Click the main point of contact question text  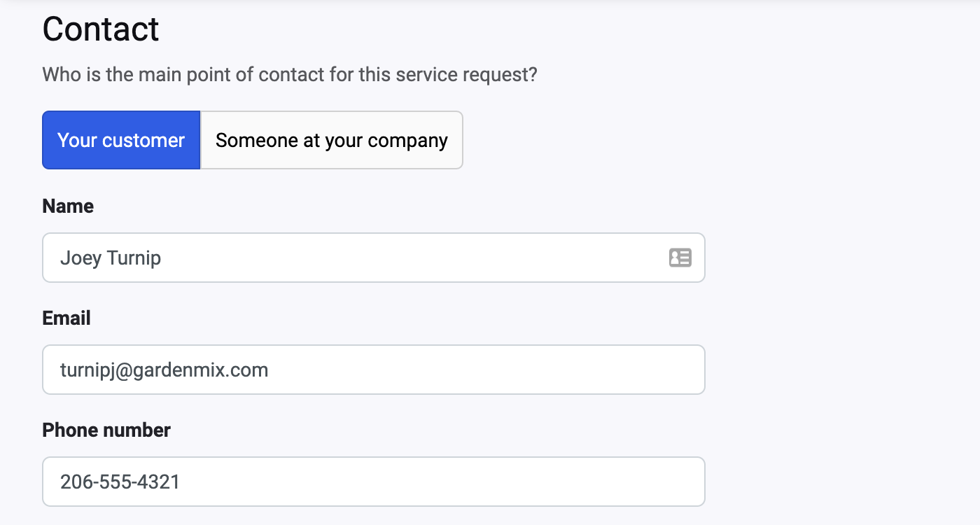click(289, 74)
